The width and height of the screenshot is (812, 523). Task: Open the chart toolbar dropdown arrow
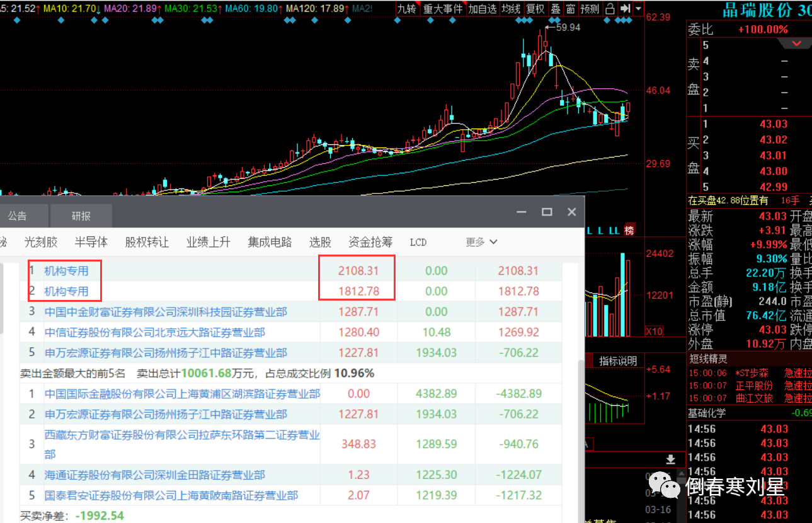639,9
